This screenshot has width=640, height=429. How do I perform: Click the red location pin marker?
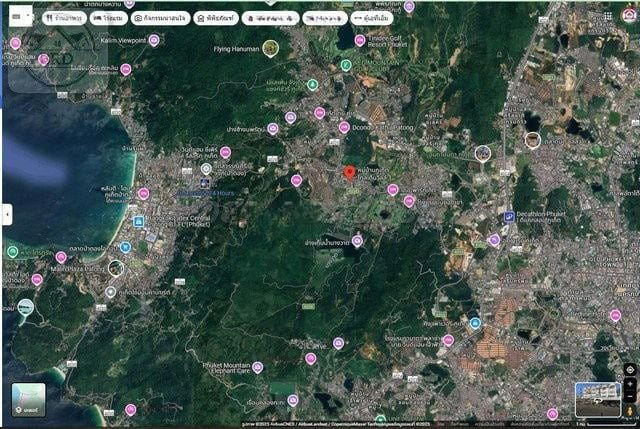point(349,172)
